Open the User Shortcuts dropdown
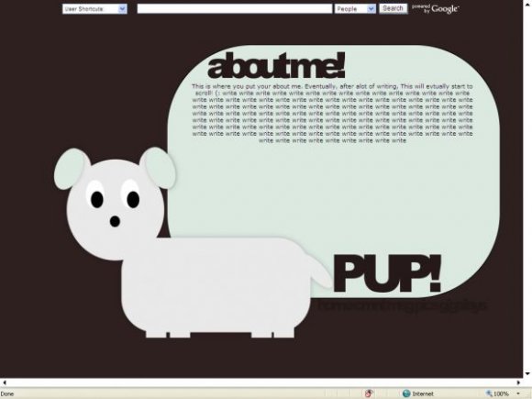532x399 pixels. (x=94, y=9)
